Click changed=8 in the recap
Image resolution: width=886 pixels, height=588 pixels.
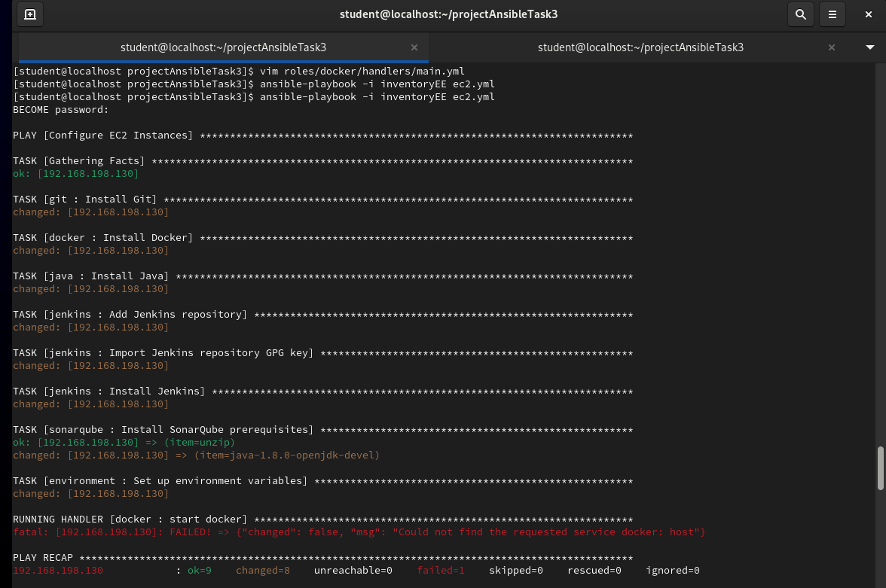pos(263,571)
